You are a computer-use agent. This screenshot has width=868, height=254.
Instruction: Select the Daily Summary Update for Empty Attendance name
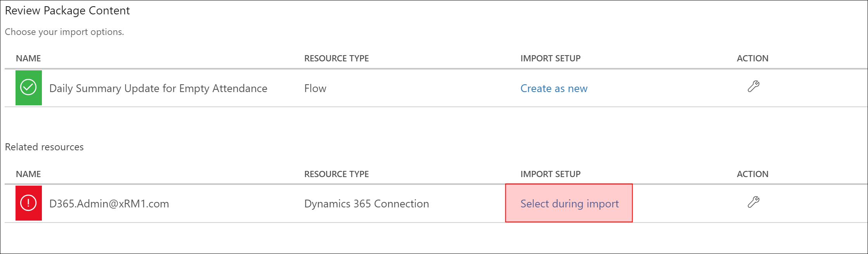tap(158, 89)
